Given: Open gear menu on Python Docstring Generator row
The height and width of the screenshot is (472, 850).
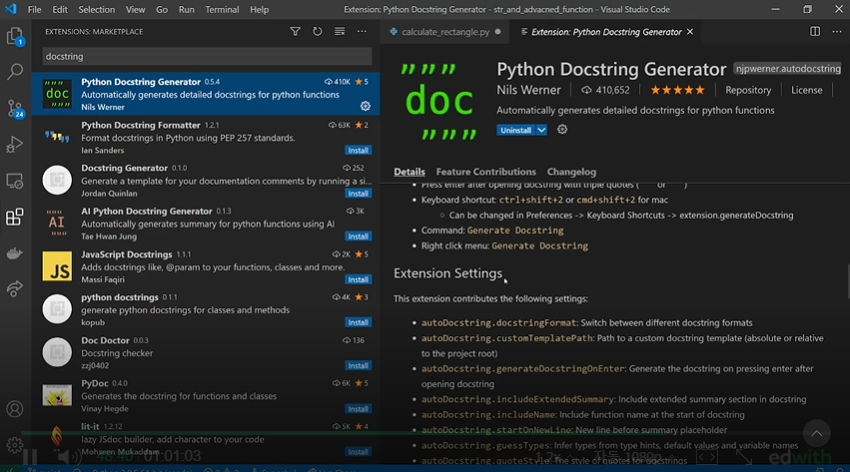Looking at the screenshot, I should coord(365,106).
